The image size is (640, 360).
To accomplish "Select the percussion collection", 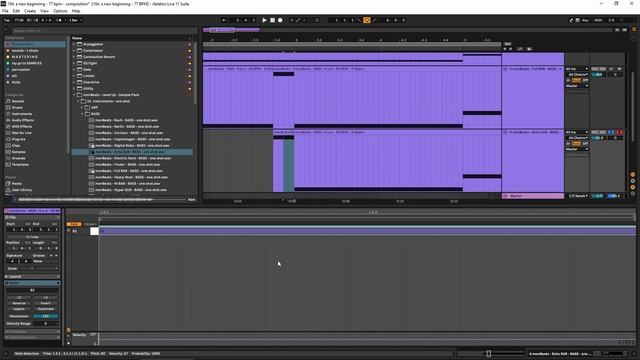I will click(21, 69).
